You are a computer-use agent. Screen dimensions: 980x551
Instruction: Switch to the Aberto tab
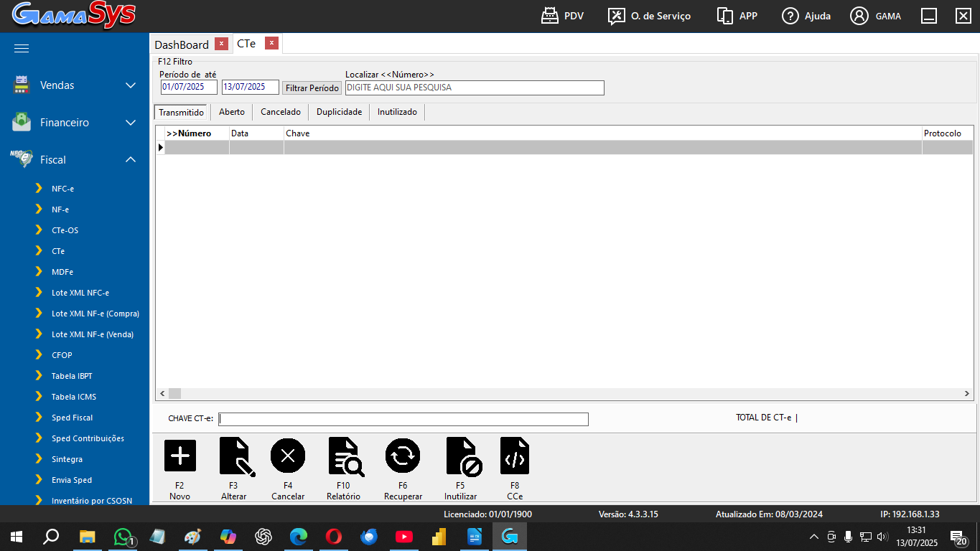[232, 112]
